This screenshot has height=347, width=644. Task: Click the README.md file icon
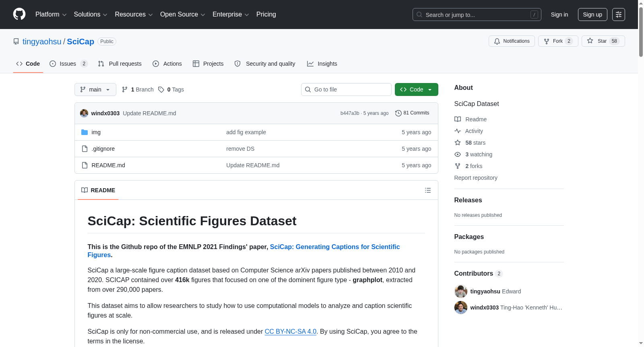click(85, 165)
